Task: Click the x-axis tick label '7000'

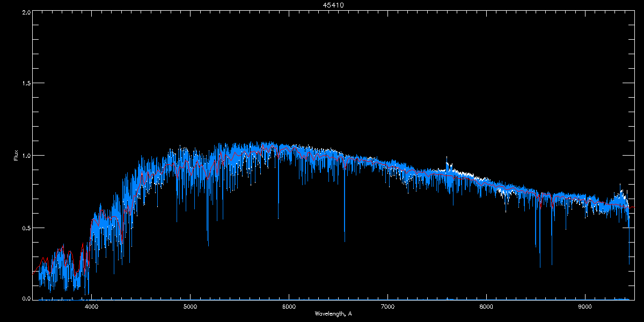Action: click(x=388, y=307)
